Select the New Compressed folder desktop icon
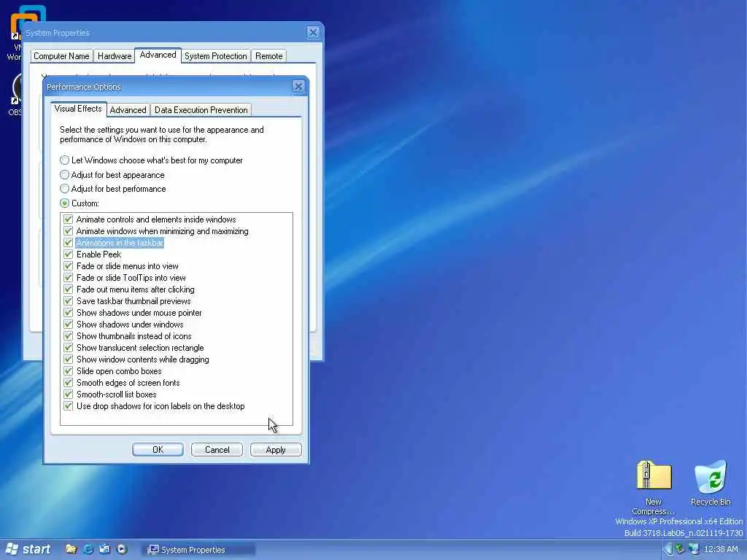Viewport: 747px width, 560px height. click(x=654, y=488)
